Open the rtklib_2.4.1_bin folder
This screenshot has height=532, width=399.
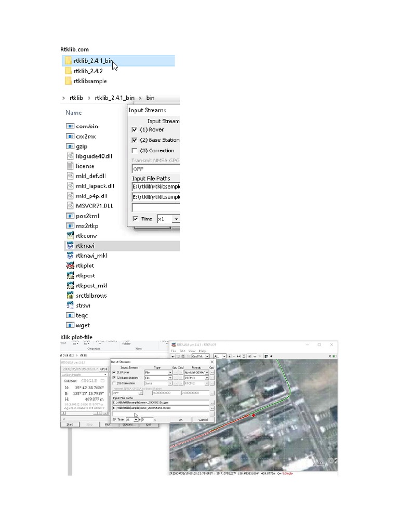point(118,61)
